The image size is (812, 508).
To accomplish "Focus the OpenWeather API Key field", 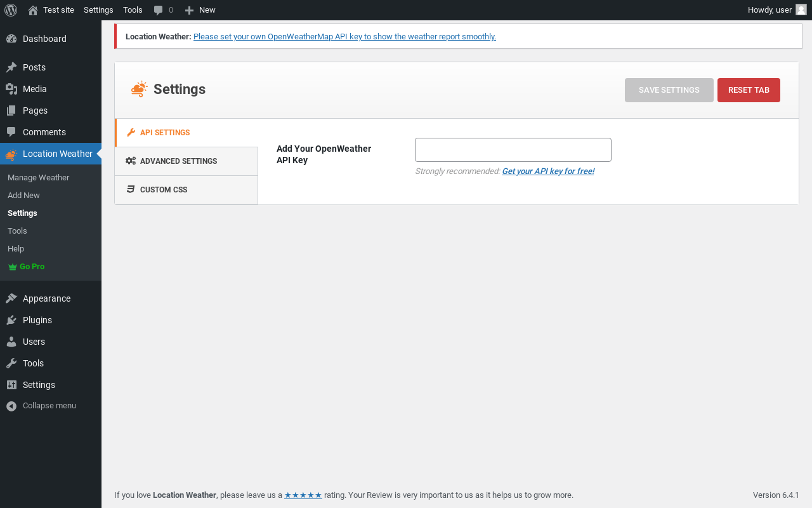I will coord(513,150).
